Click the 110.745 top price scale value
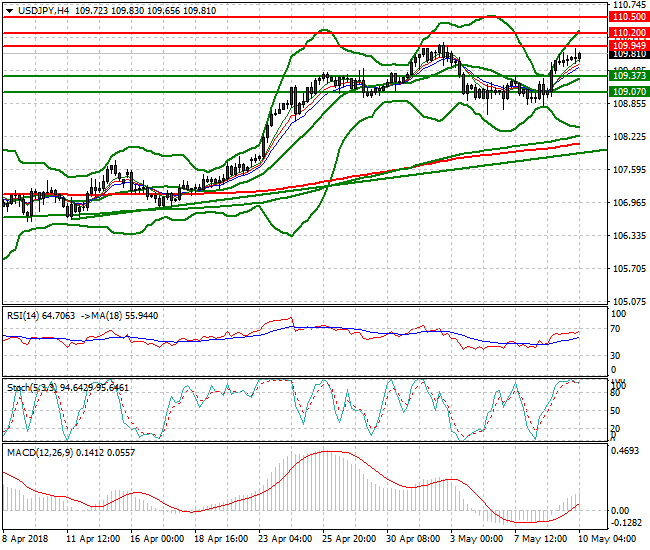Screen dimensions: 650x550 click(627, 5)
